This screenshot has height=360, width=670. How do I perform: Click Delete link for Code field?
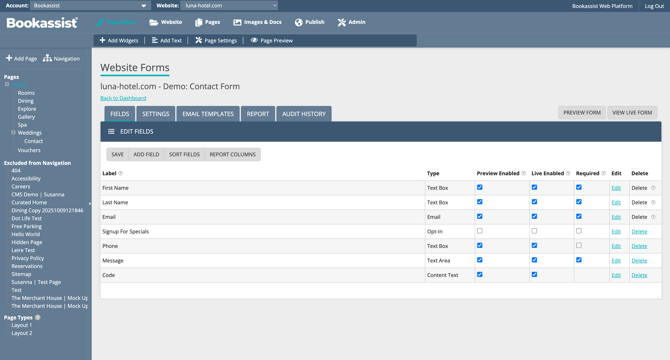639,275
